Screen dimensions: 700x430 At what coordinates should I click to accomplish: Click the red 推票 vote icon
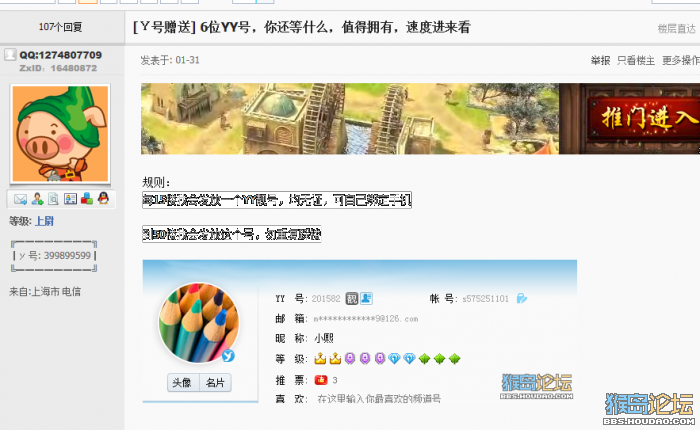coord(321,380)
